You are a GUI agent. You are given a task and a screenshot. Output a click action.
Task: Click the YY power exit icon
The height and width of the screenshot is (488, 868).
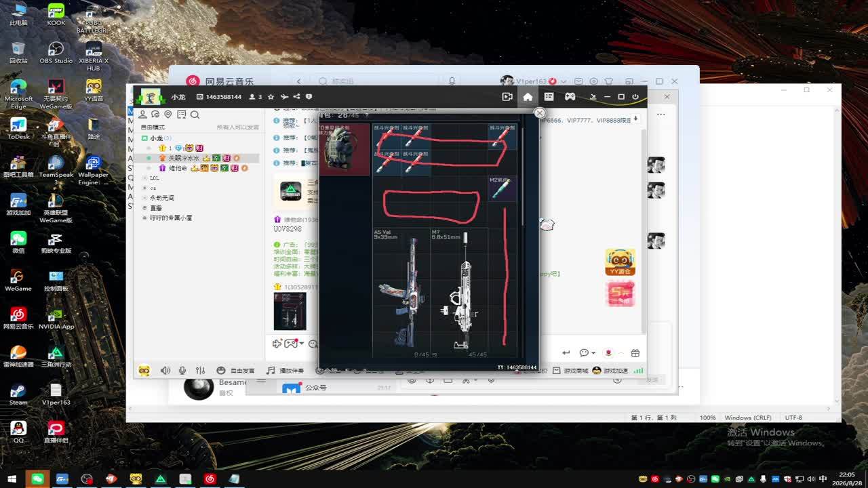[635, 97]
